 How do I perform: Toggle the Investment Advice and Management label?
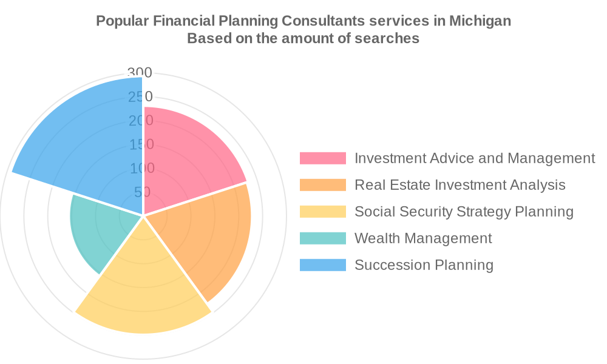coord(474,158)
